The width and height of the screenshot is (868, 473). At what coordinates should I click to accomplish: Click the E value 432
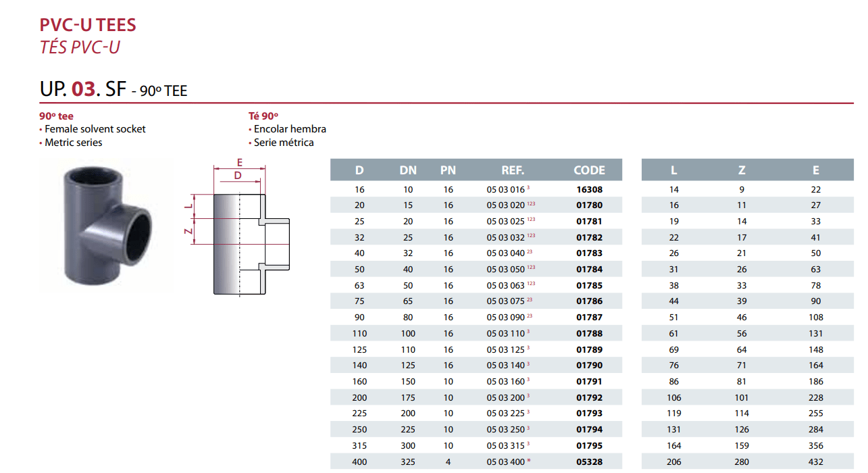[815, 462]
